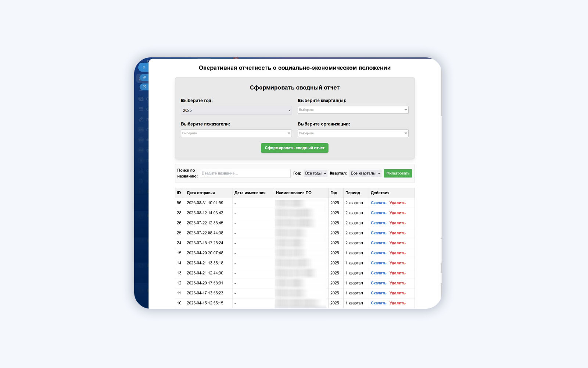Expand the organizations selection dropdown

(353, 133)
